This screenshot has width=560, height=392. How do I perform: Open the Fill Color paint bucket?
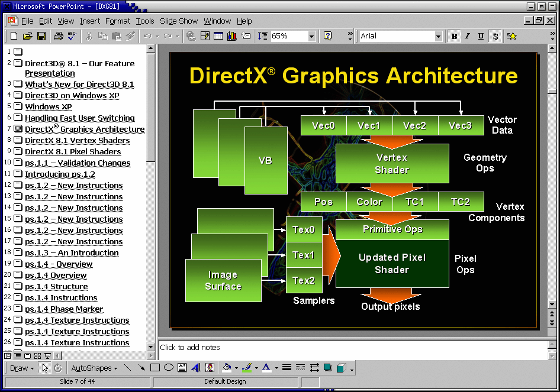227,368
